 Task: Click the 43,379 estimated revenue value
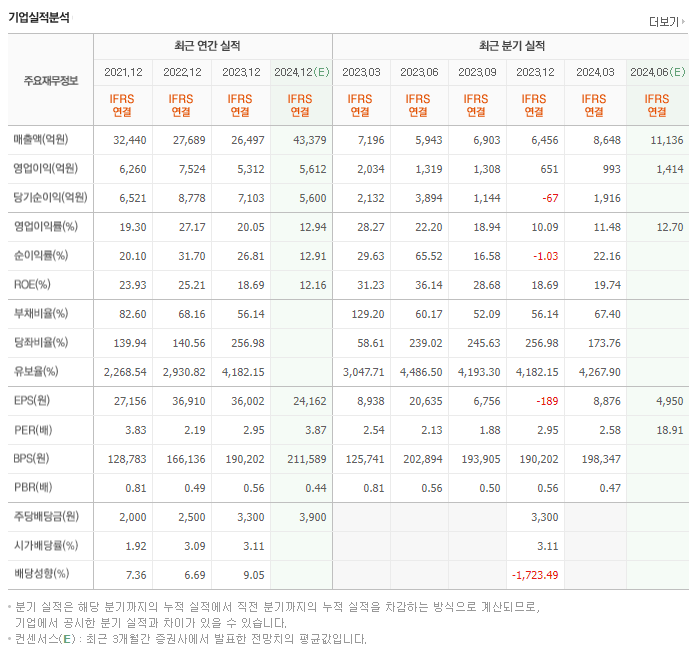click(310, 140)
